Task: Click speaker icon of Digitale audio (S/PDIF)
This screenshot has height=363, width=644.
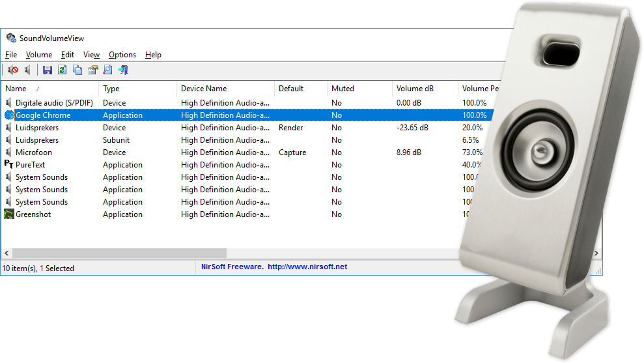Action: pyautogui.click(x=8, y=103)
